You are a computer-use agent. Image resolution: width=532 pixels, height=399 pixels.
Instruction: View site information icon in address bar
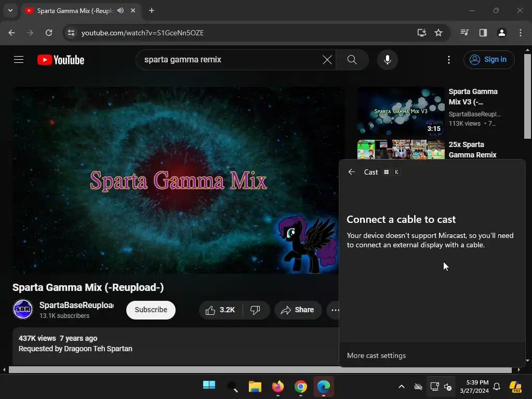[71, 33]
